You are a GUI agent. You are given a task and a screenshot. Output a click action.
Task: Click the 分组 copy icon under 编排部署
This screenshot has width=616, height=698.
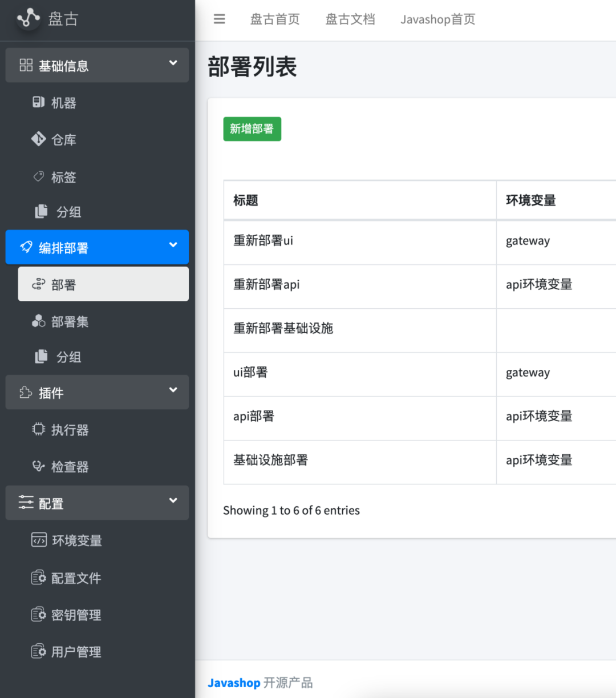click(x=41, y=356)
